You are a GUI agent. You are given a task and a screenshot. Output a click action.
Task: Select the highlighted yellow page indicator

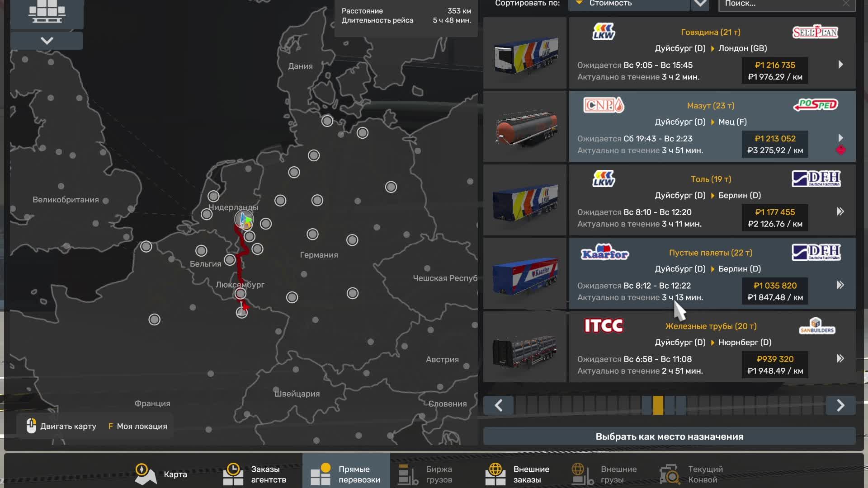(x=658, y=405)
